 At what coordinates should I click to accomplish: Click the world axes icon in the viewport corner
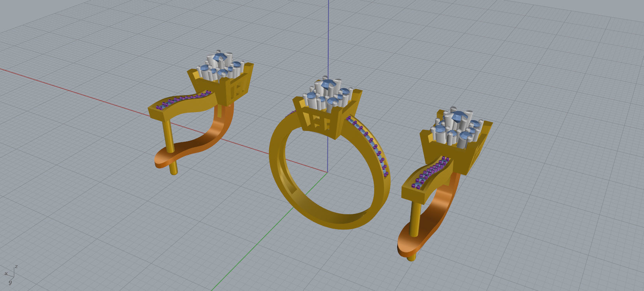[x=10, y=274]
